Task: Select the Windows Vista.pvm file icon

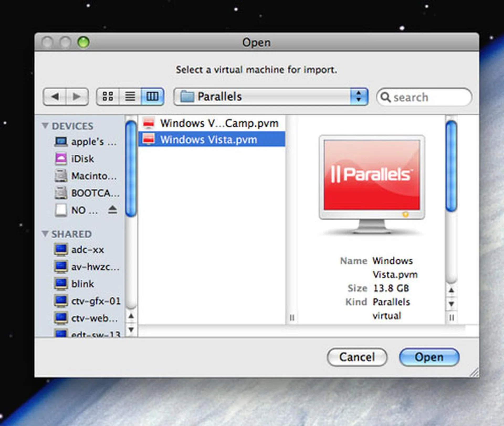Action: [x=149, y=139]
